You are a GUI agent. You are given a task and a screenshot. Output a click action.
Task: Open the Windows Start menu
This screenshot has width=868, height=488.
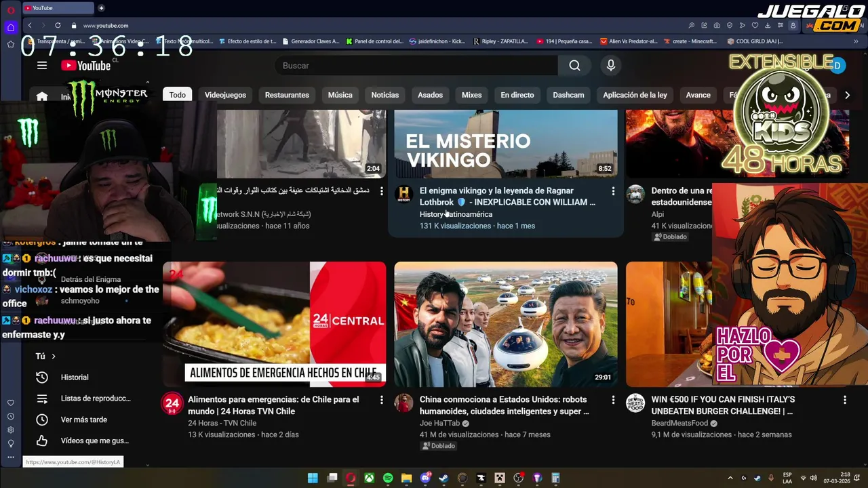tap(313, 478)
